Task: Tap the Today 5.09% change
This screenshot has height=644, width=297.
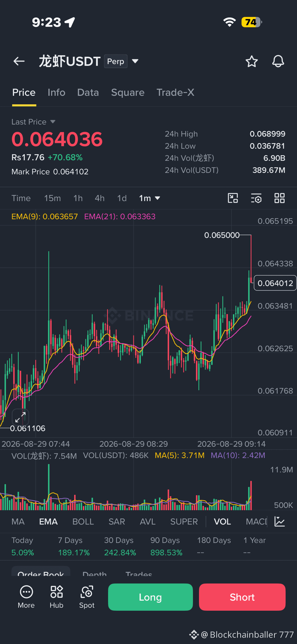Action: [x=23, y=553]
